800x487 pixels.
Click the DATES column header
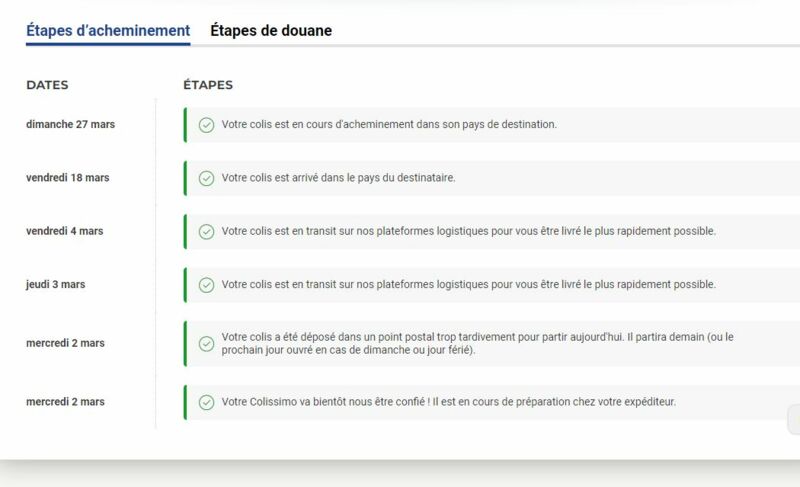(47, 85)
